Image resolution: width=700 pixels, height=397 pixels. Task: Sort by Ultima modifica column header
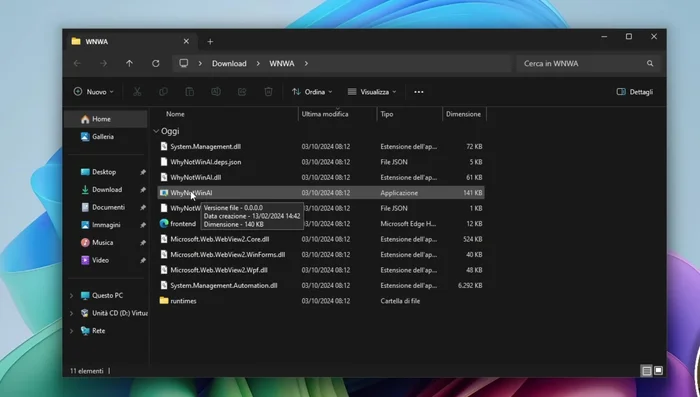click(x=325, y=114)
